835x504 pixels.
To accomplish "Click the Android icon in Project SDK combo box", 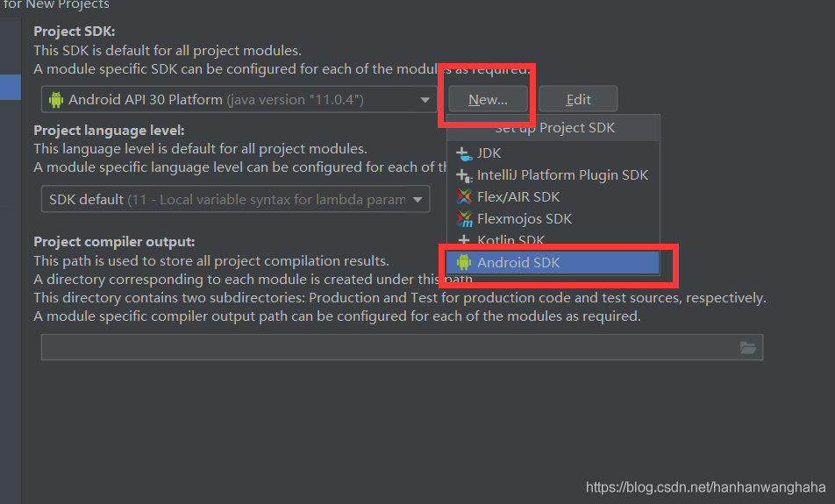I will click(56, 100).
